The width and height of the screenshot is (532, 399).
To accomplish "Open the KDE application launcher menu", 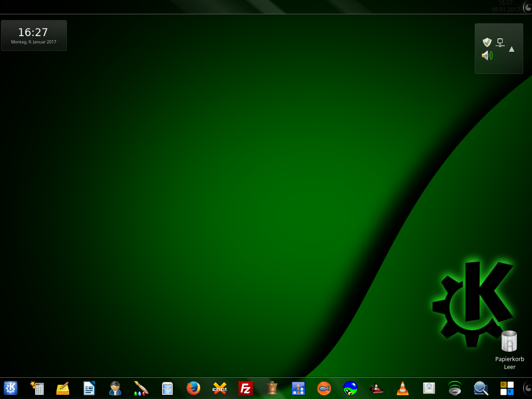I will [11, 388].
